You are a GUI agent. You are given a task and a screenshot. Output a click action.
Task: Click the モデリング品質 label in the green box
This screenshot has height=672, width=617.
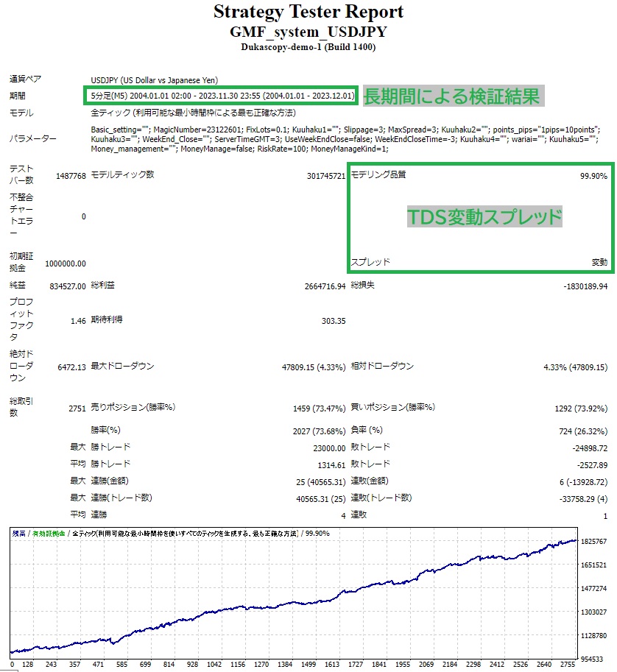pos(378,175)
